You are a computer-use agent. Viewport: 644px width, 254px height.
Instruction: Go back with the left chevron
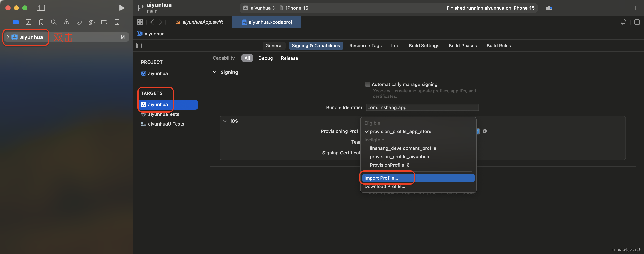[152, 22]
